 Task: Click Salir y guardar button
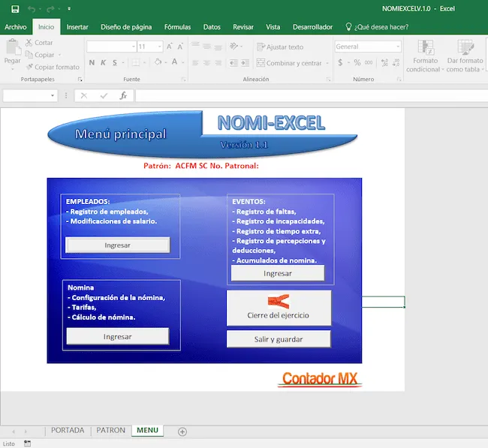(279, 339)
